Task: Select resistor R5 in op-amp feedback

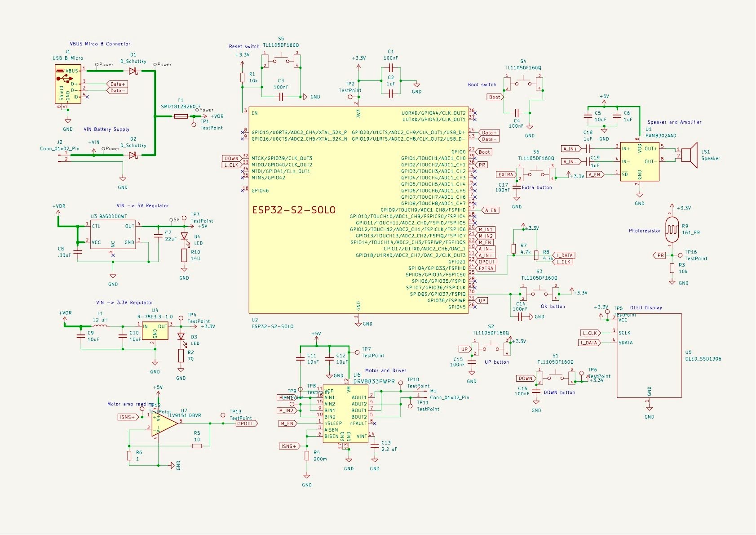Action: tap(197, 446)
